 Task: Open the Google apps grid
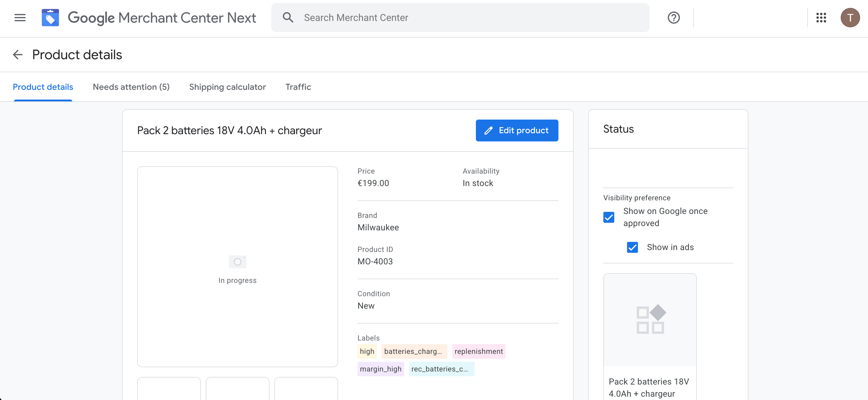point(821,18)
